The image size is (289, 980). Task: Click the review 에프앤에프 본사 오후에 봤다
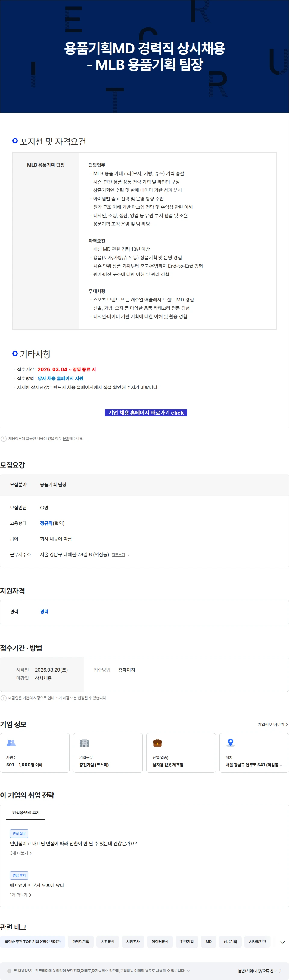38,885
